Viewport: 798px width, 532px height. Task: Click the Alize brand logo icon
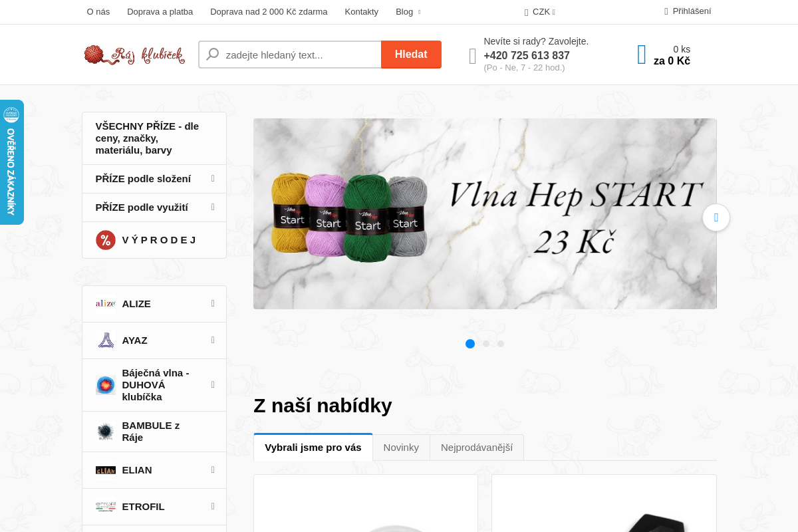tap(106, 304)
